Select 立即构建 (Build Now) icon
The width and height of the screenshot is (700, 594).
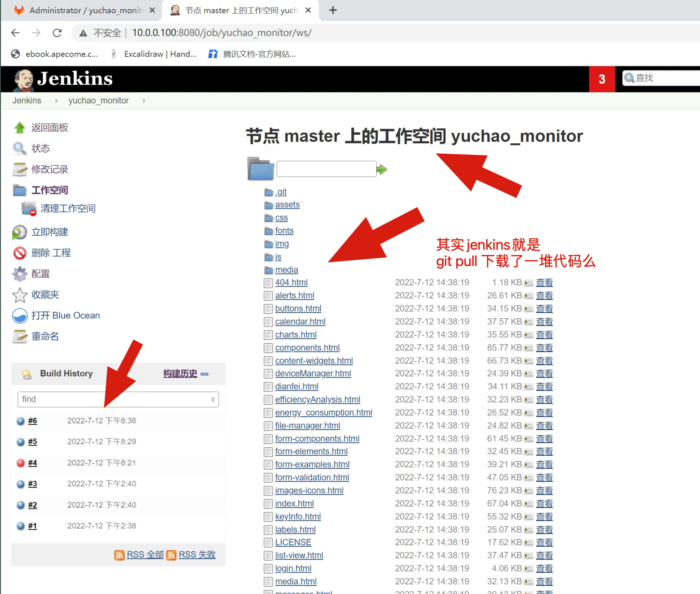(20, 232)
